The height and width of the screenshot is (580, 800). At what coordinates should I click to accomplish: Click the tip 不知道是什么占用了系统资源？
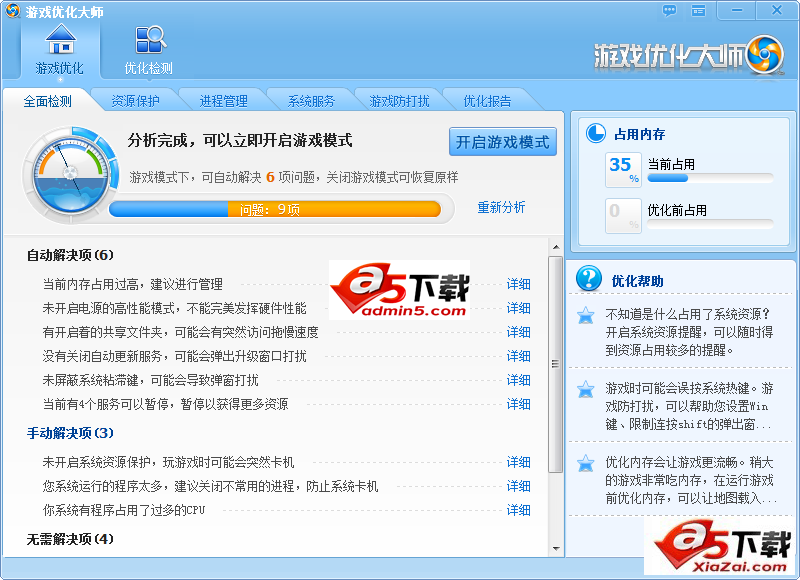[689, 332]
